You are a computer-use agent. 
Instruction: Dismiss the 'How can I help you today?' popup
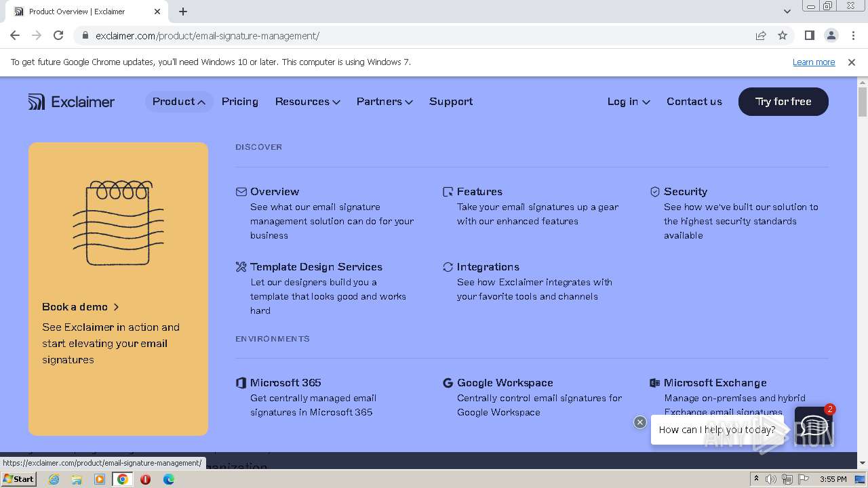click(639, 422)
